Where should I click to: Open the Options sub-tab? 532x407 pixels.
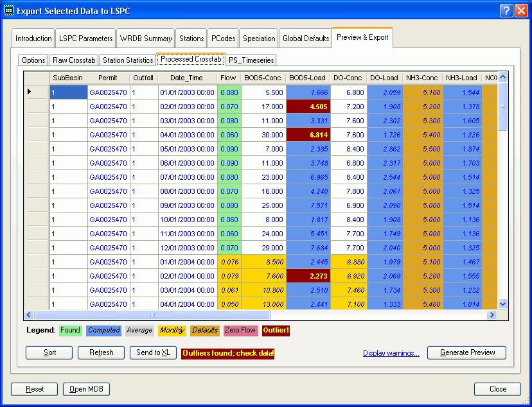tap(33, 60)
